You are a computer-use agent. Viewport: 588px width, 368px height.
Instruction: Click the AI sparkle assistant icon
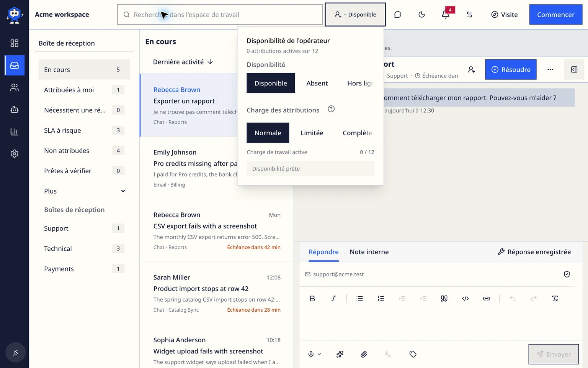(x=340, y=354)
